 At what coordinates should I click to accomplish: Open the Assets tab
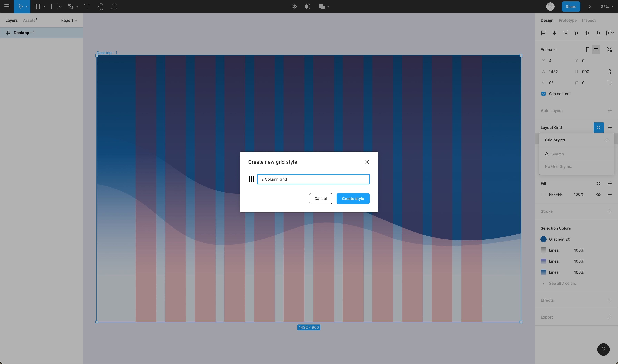[29, 20]
